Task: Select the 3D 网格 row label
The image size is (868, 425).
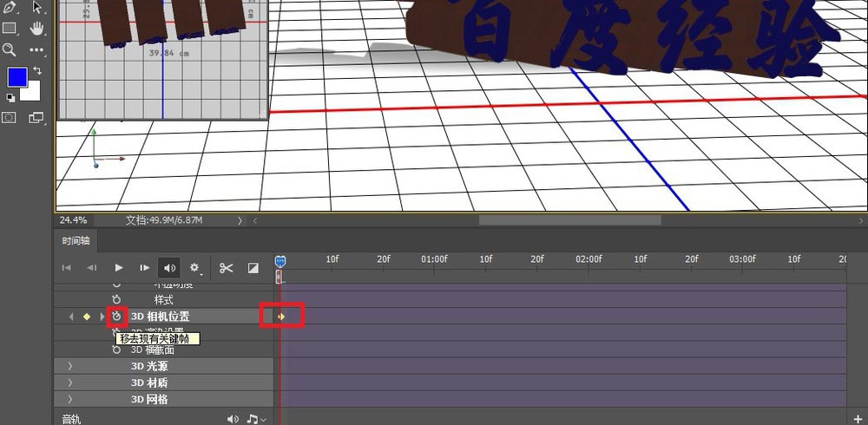Action: point(149,400)
